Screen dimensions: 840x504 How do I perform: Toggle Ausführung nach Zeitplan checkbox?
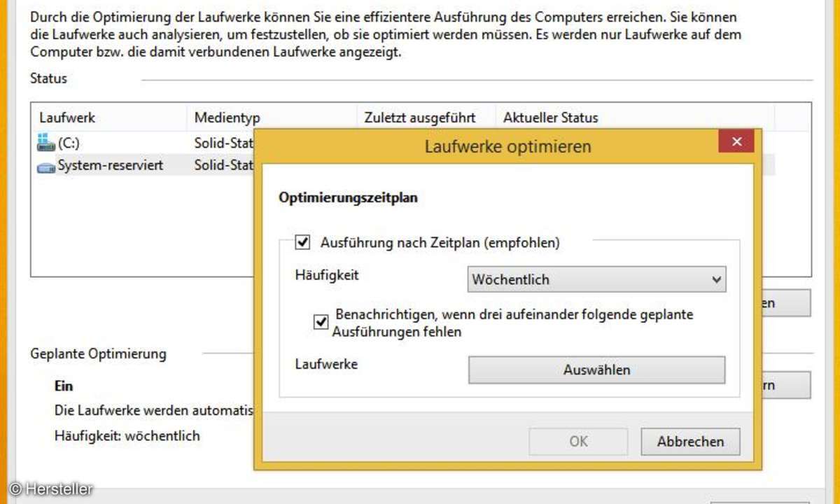(303, 243)
